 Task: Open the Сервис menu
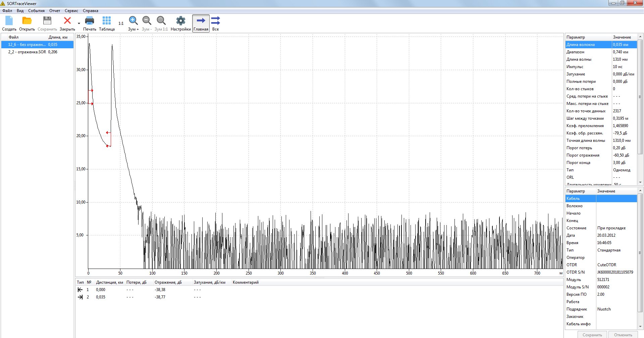pyautogui.click(x=71, y=11)
